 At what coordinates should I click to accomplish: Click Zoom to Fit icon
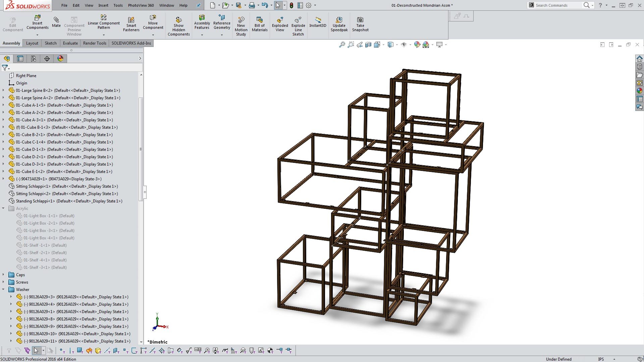pos(342,45)
